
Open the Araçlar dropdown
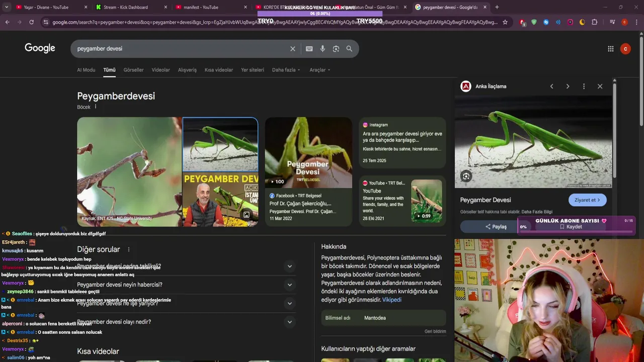tap(319, 70)
